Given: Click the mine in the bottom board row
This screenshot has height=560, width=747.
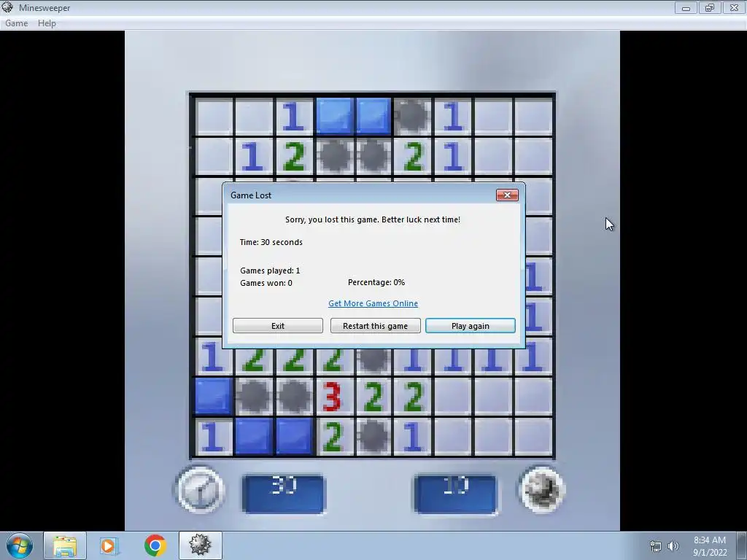Looking at the screenshot, I should [373, 436].
